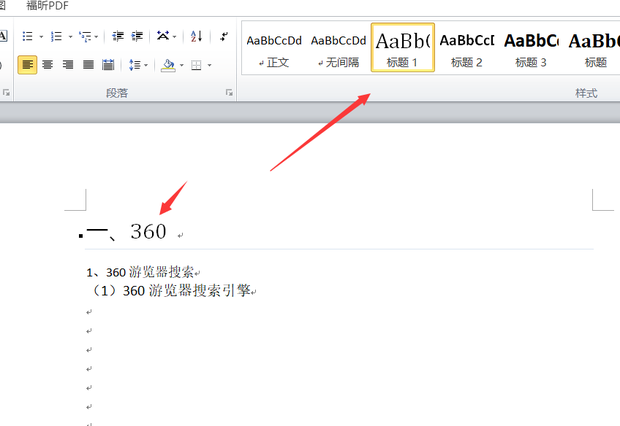Screen dimensions: 620x426
Task: Open the 福昕PDF ribbon tab
Action: [47, 5]
